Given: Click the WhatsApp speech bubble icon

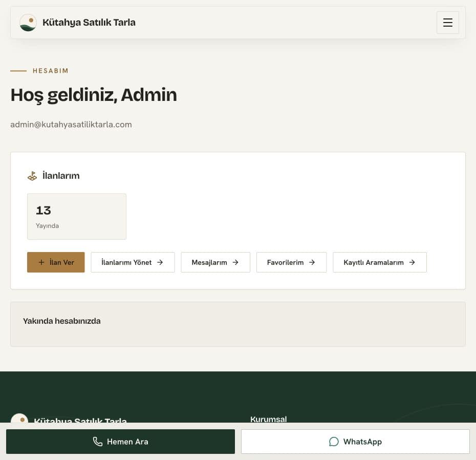Looking at the screenshot, I should [334, 442].
